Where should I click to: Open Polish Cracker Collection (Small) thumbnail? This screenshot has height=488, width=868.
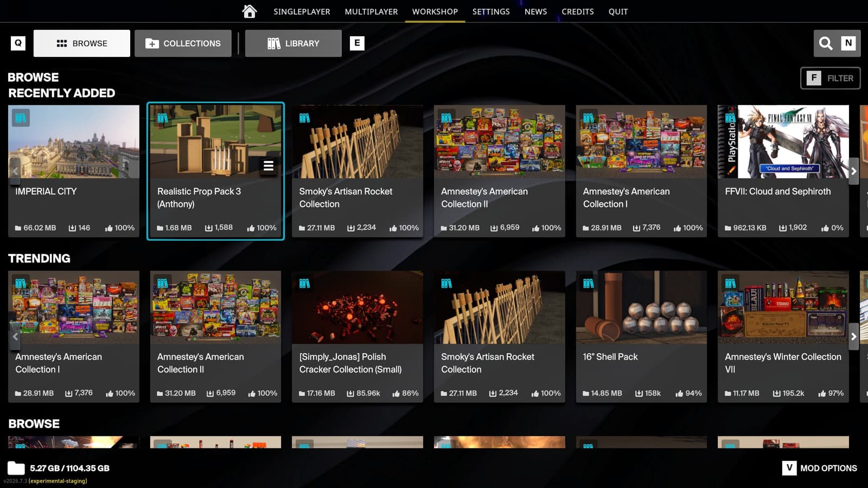point(358,307)
